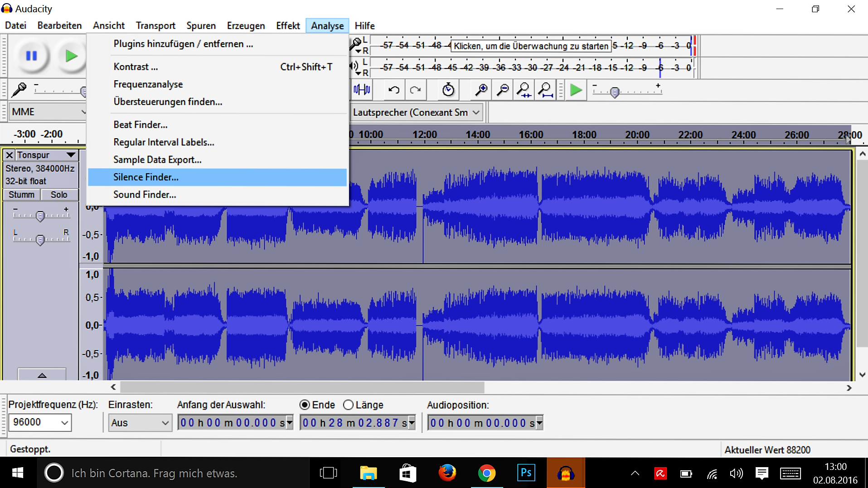Click the Redo arrow icon

[x=415, y=90]
